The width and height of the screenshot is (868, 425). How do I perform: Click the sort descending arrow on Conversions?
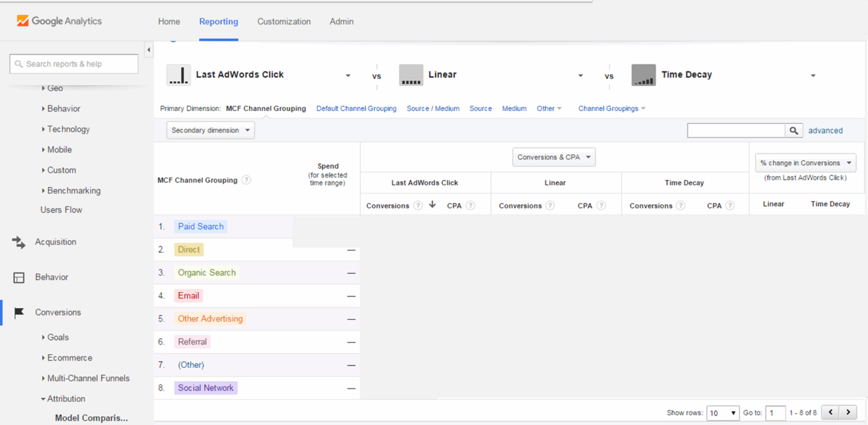[x=432, y=204]
